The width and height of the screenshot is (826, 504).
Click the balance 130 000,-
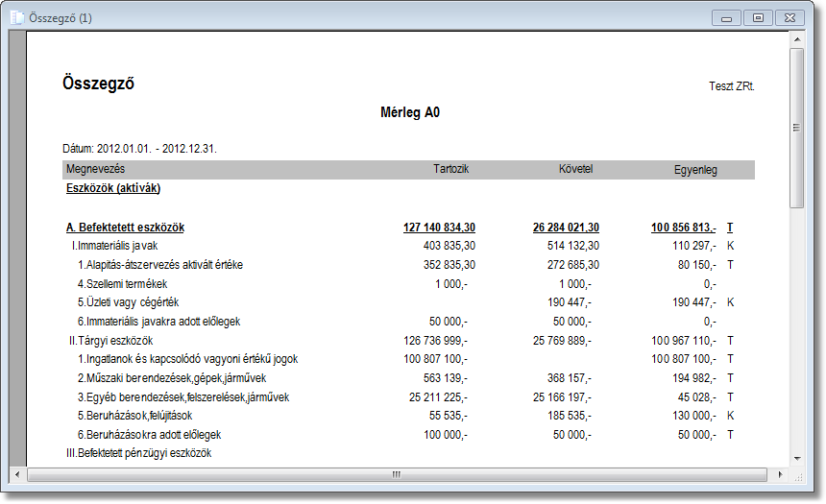click(694, 416)
